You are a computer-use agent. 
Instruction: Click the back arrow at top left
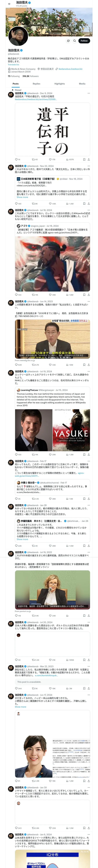point(9,4)
